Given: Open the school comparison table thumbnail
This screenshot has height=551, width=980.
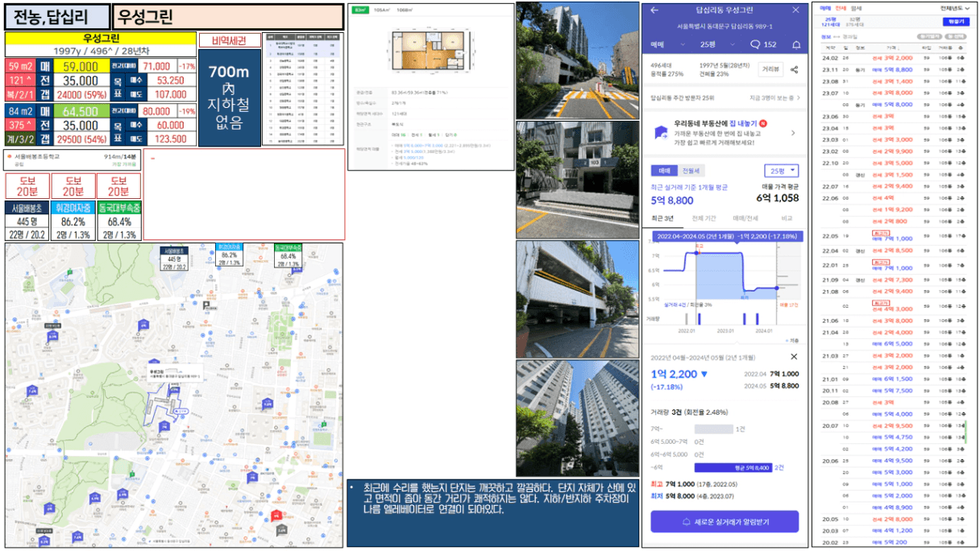Looking at the screenshot, I should (305, 89).
